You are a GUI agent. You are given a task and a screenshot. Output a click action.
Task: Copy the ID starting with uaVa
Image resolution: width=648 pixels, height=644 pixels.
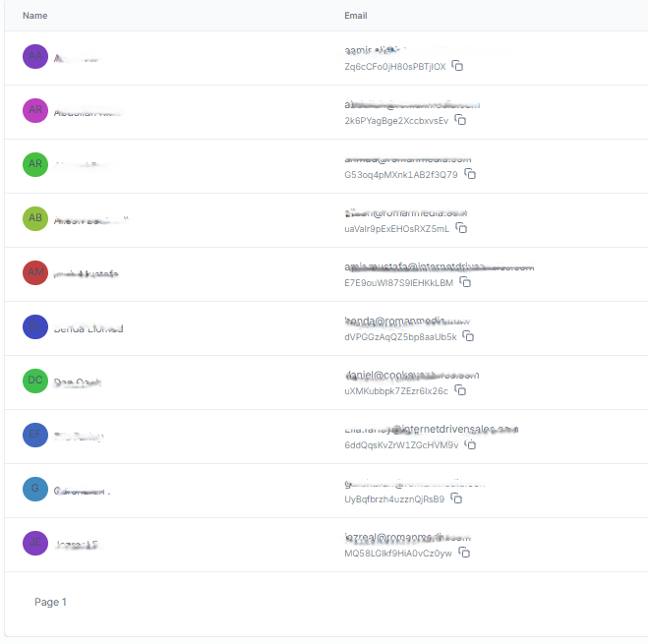pos(462,229)
